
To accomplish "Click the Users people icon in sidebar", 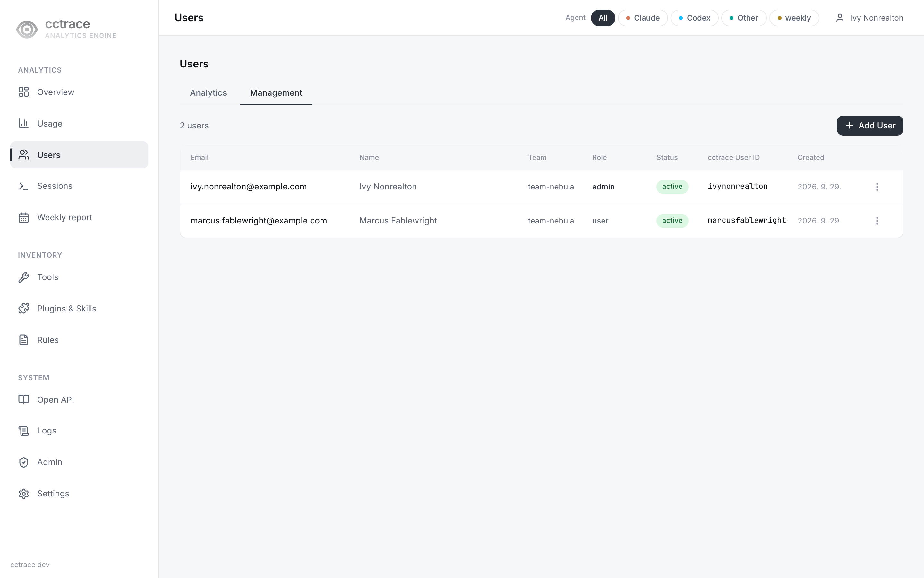I will 24,155.
